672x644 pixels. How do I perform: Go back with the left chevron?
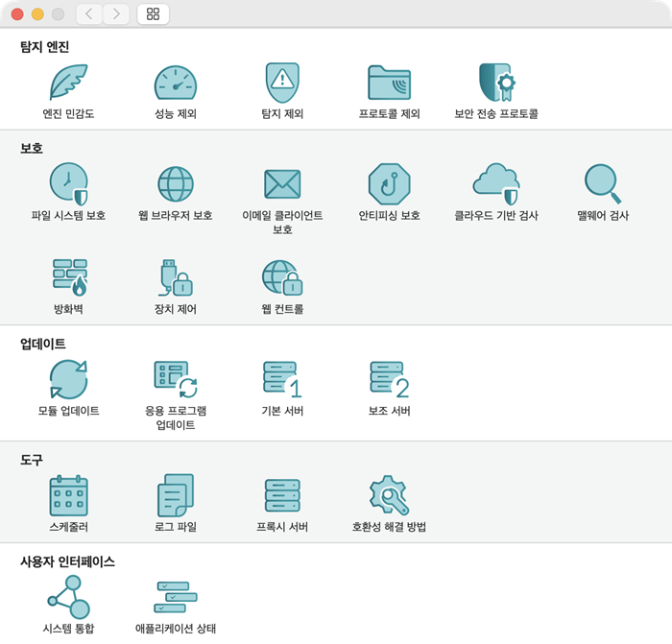point(89,14)
